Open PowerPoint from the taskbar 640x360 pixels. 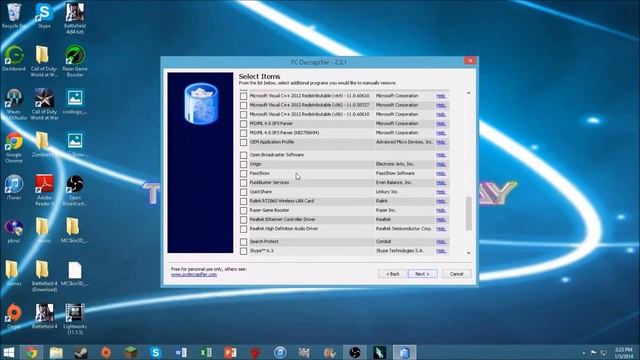point(230,352)
